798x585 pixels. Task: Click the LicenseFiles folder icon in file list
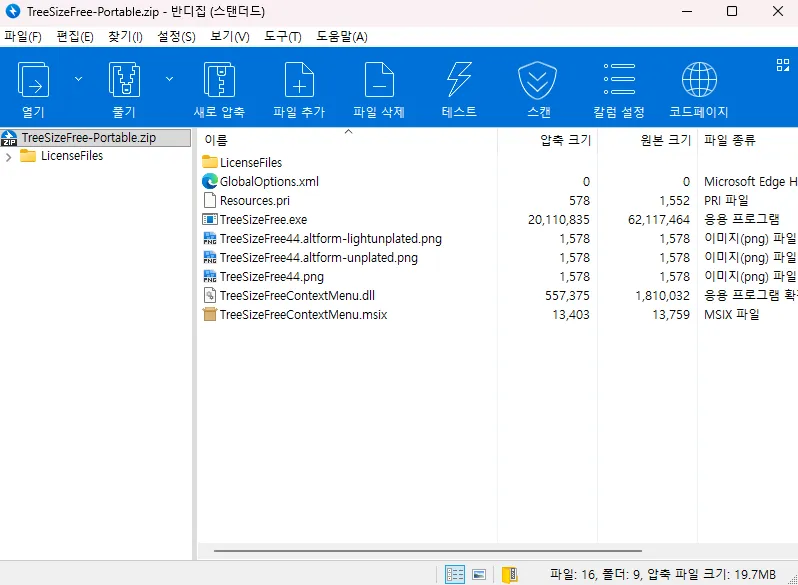pyautogui.click(x=210, y=162)
